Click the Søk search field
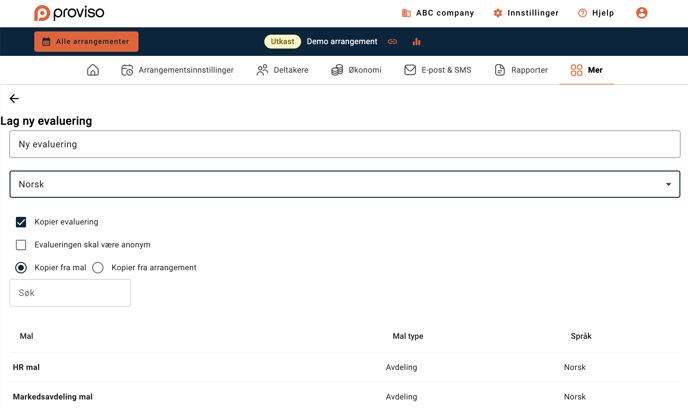 pyautogui.click(x=70, y=293)
